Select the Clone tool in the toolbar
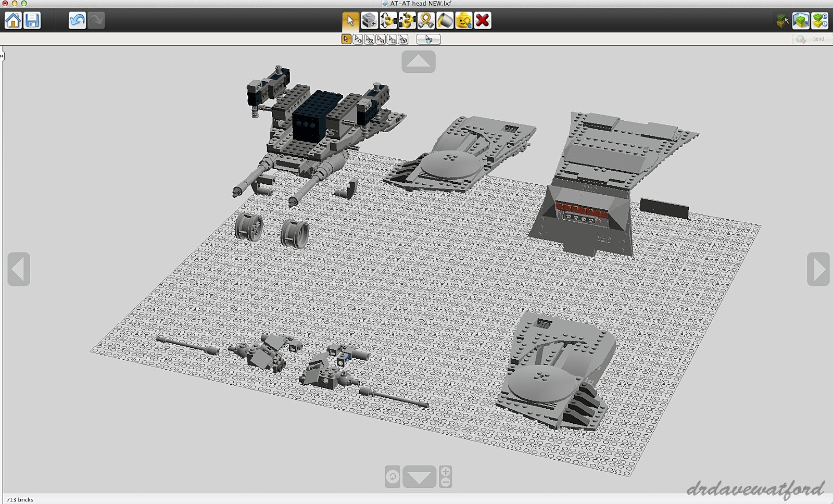The width and height of the screenshot is (833, 504). tap(369, 21)
